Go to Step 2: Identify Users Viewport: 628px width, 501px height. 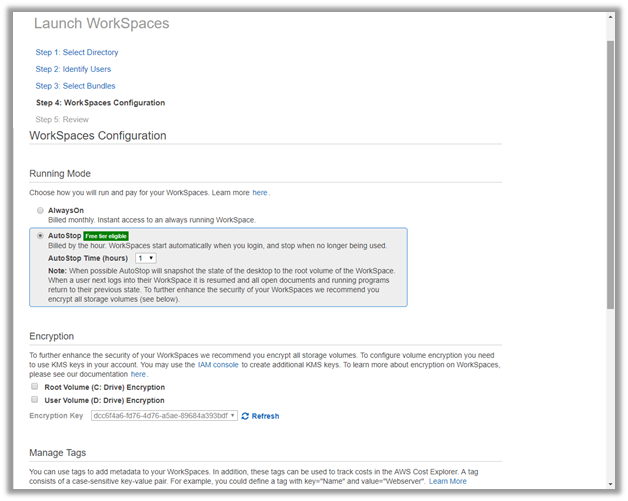click(73, 69)
